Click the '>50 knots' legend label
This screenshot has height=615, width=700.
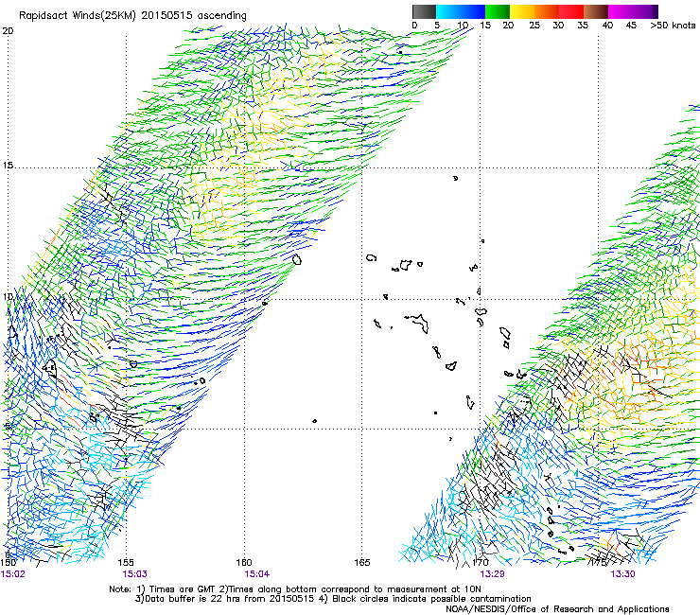tap(673, 25)
